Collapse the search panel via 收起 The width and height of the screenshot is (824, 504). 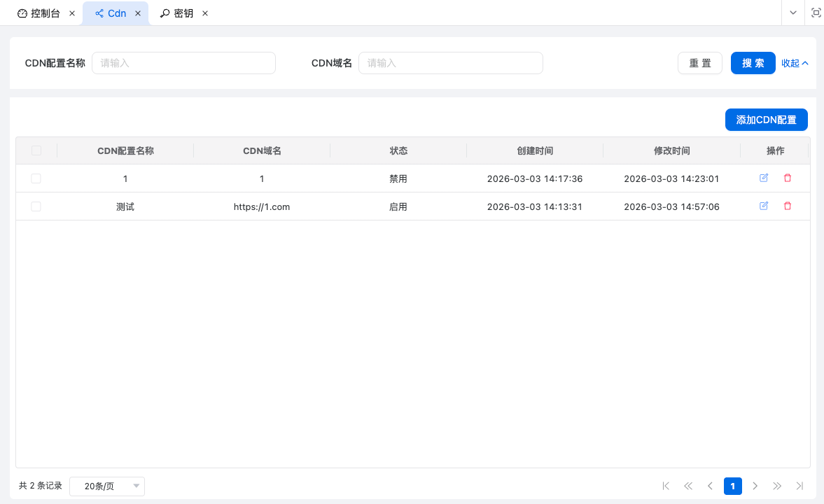pyautogui.click(x=795, y=63)
